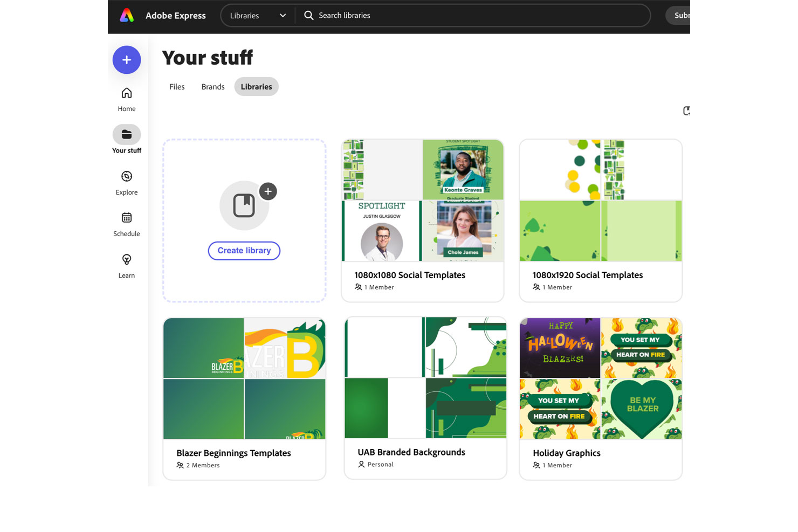Click the Create library button
Image resolution: width=798 pixels, height=532 pixels.
pos(244,251)
